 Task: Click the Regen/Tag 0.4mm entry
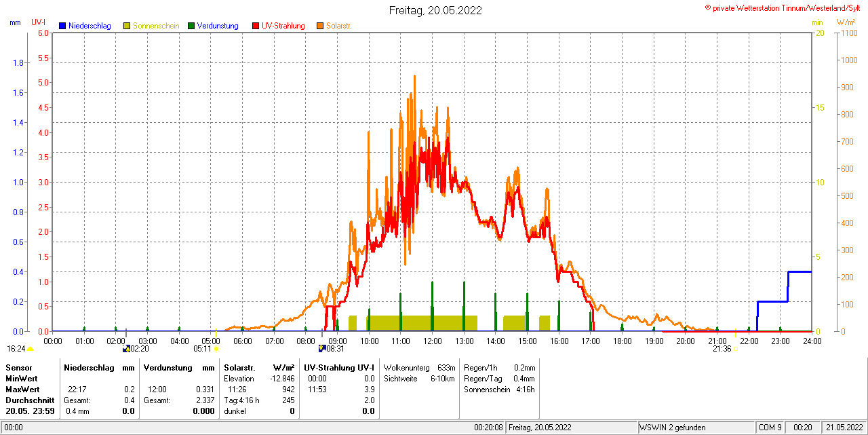click(x=500, y=378)
